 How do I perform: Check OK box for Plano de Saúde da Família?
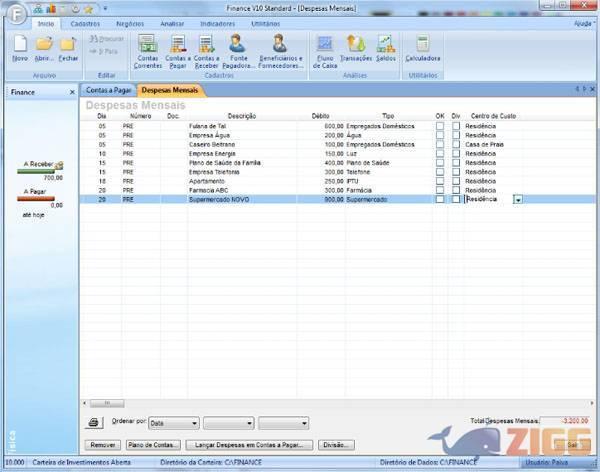tap(440, 163)
